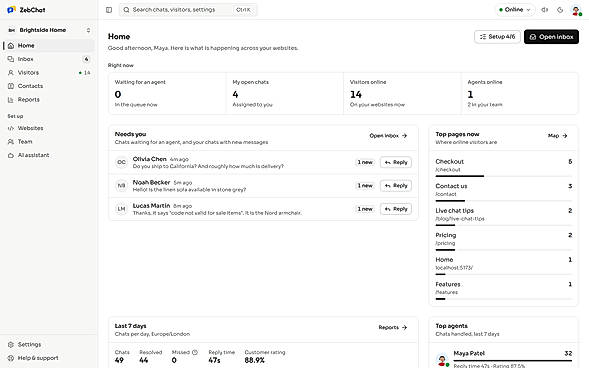Expand the Brightside Home workspace switcher
The image size is (589, 368).
49,30
